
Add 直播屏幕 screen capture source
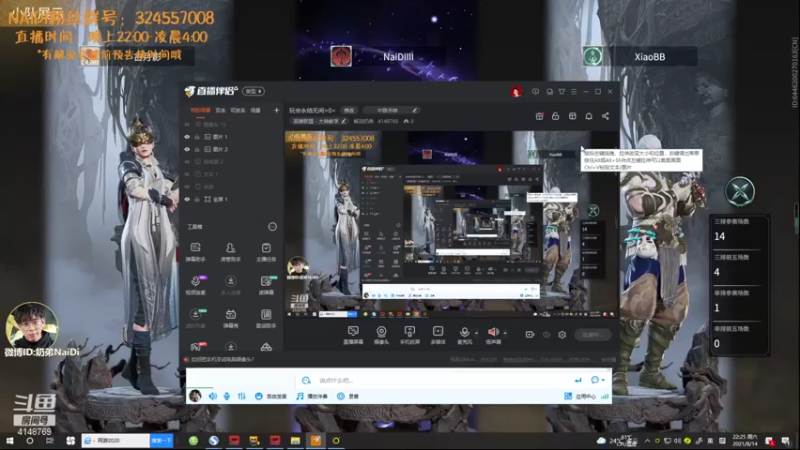[x=353, y=335]
